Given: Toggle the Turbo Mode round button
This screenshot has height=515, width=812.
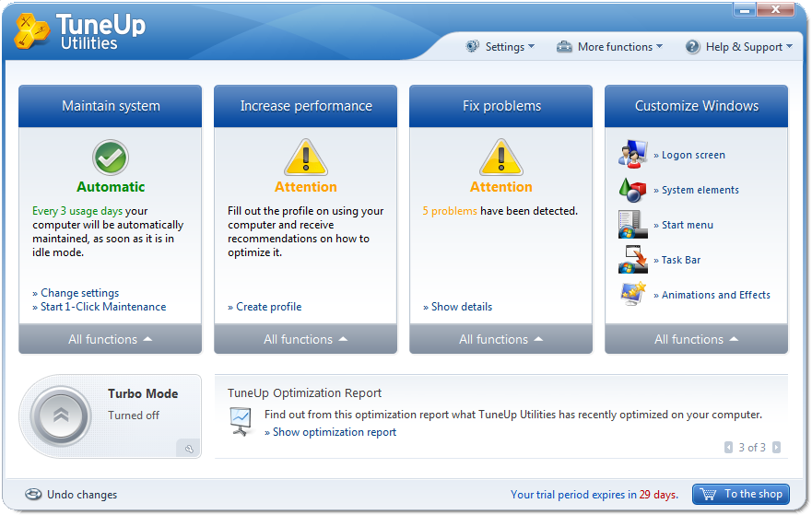Looking at the screenshot, I should (61, 416).
